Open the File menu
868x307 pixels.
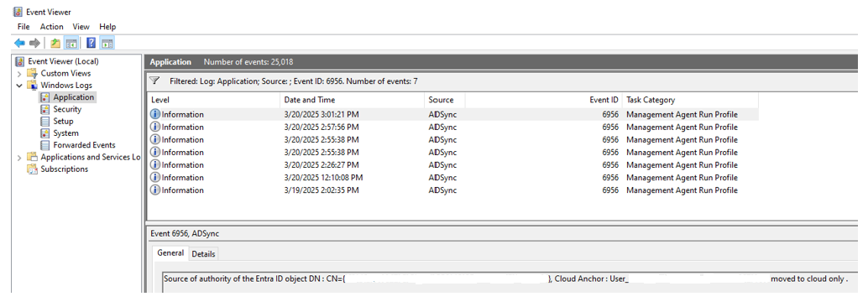tap(24, 27)
